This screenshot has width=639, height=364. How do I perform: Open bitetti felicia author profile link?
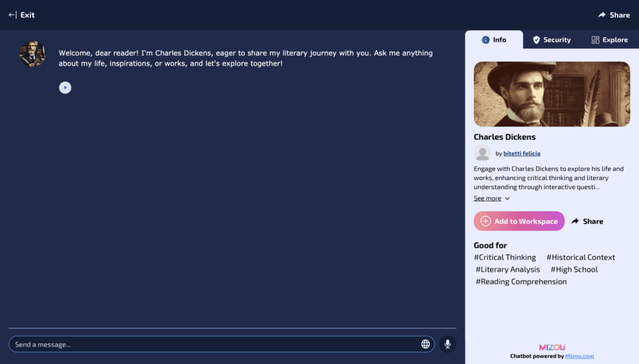[x=522, y=153]
